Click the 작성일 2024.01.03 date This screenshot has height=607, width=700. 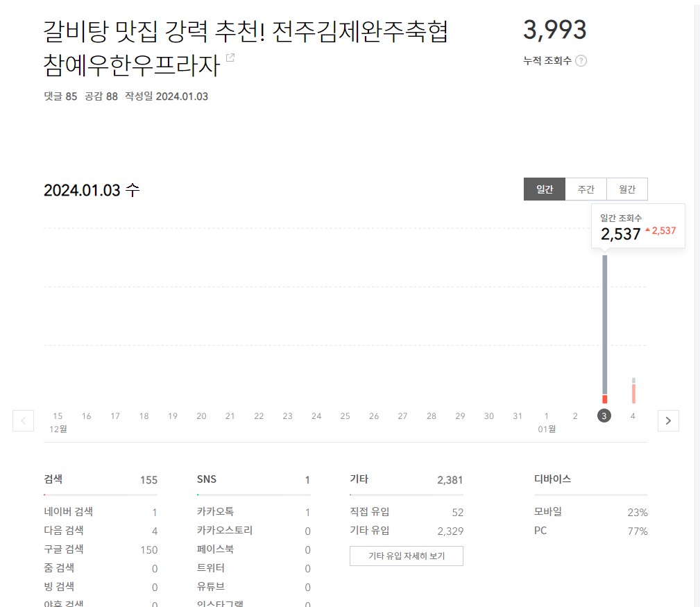167,96
